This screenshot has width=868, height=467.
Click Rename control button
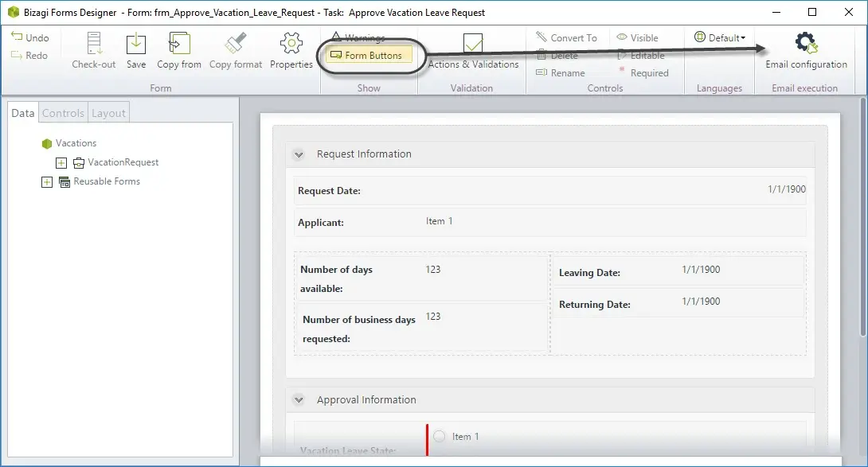pos(561,72)
